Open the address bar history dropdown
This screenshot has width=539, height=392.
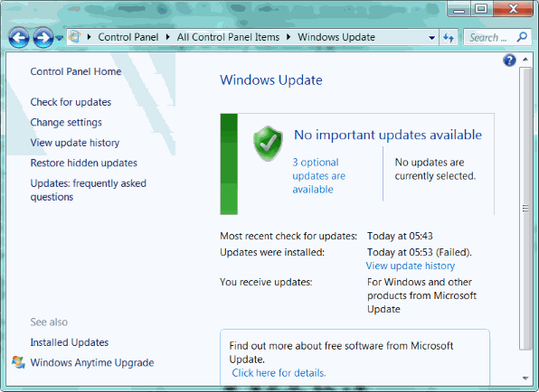(431, 37)
